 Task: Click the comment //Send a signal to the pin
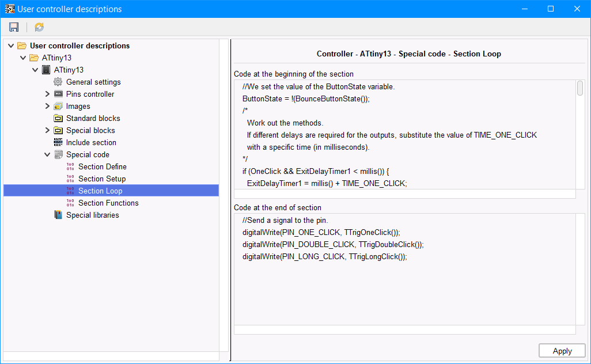coord(285,221)
